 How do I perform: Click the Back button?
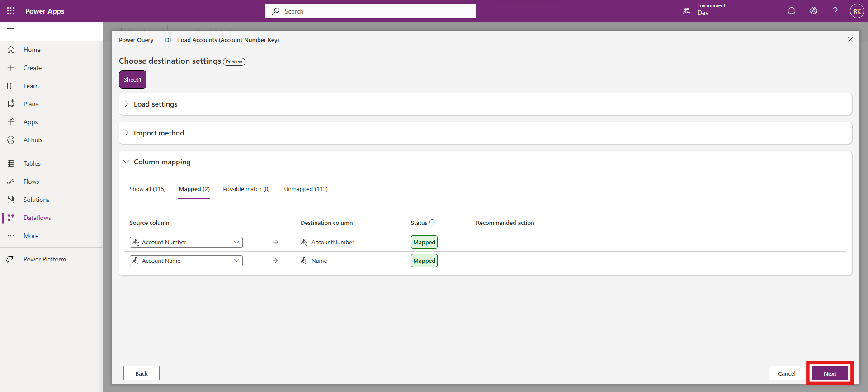click(142, 373)
